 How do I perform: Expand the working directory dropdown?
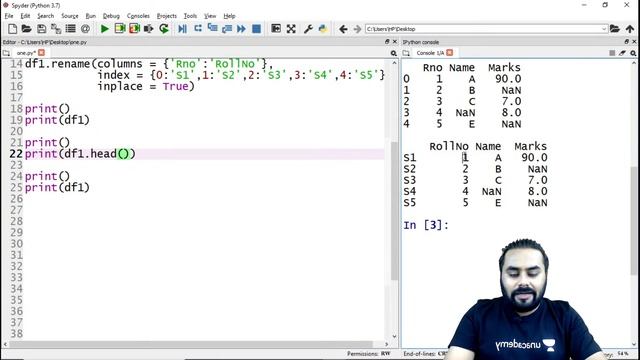(x=604, y=29)
